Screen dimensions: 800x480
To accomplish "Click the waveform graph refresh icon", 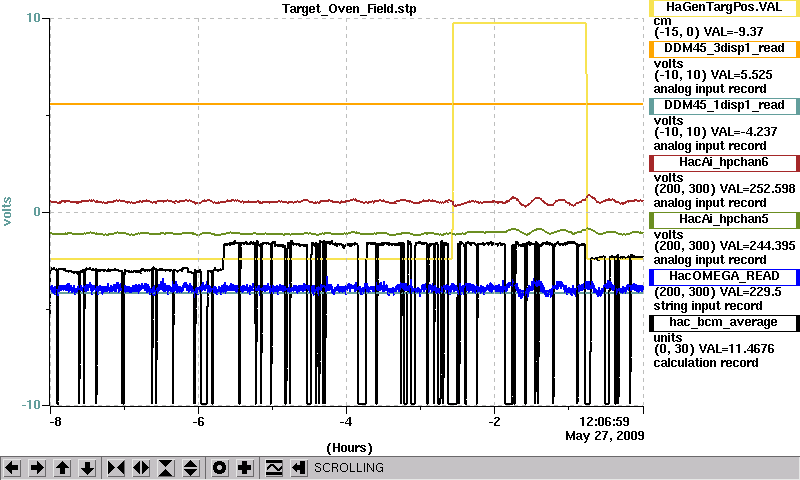I will pyautogui.click(x=274, y=468).
